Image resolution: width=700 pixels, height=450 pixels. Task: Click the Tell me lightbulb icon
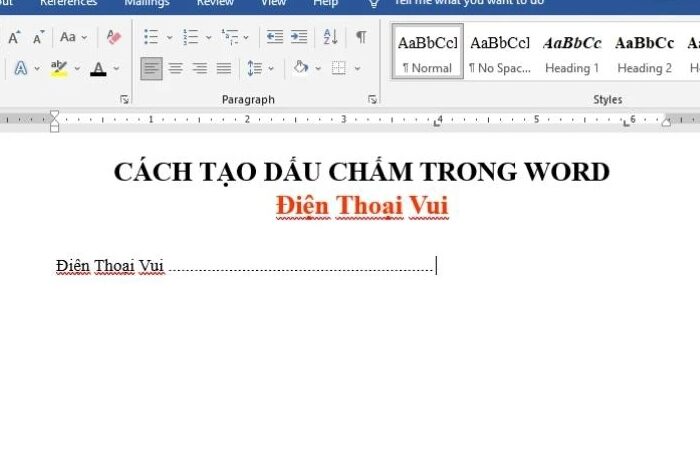pos(374,4)
